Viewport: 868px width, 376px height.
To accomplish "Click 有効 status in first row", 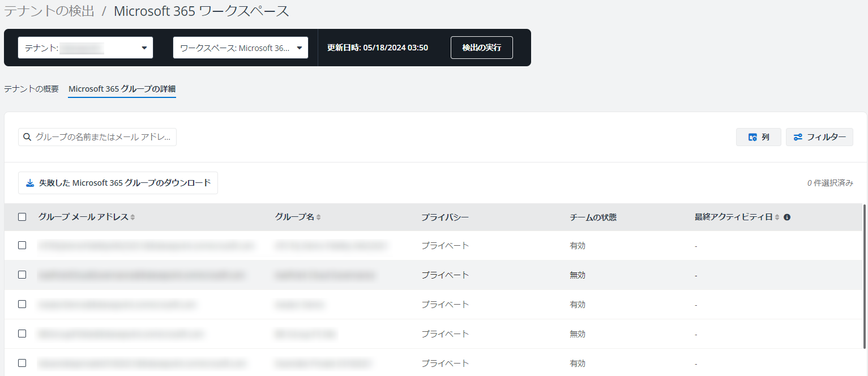I will (x=578, y=246).
